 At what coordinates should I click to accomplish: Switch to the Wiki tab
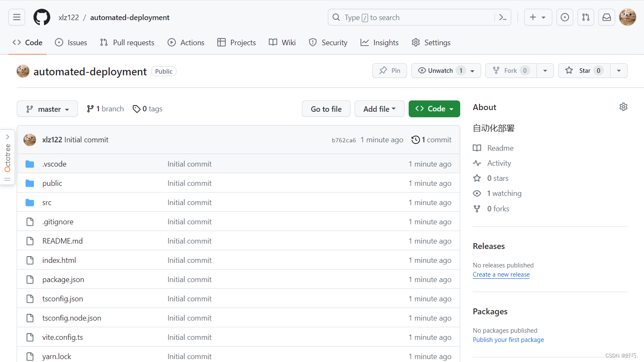click(282, 43)
